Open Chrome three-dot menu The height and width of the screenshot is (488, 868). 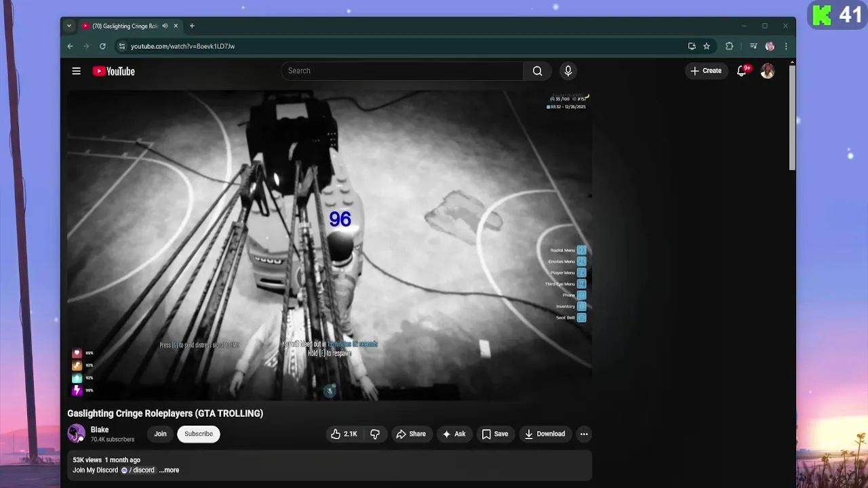click(x=786, y=46)
